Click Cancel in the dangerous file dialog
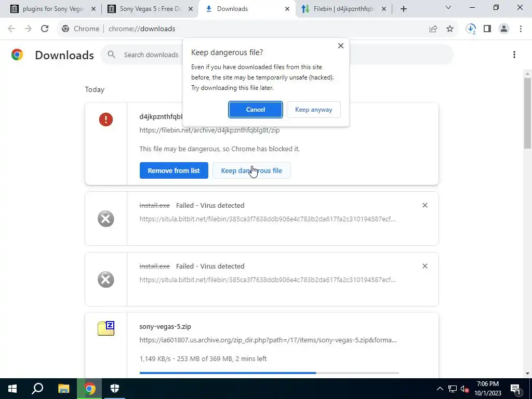This screenshot has width=532, height=399. pyautogui.click(x=256, y=110)
